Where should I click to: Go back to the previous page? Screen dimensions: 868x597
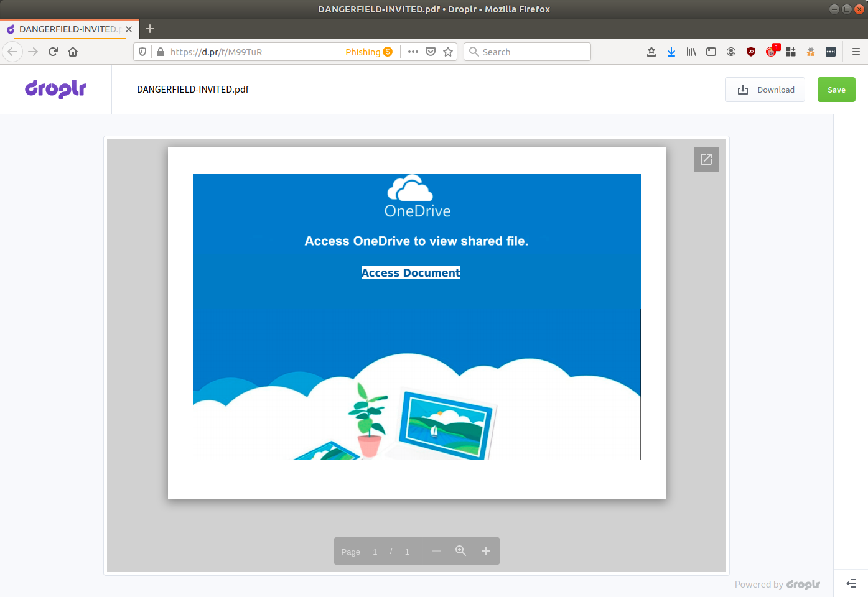[x=12, y=52]
